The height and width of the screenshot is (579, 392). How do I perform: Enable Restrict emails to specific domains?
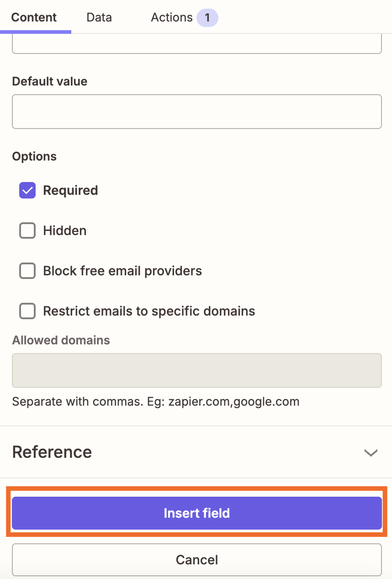click(27, 311)
